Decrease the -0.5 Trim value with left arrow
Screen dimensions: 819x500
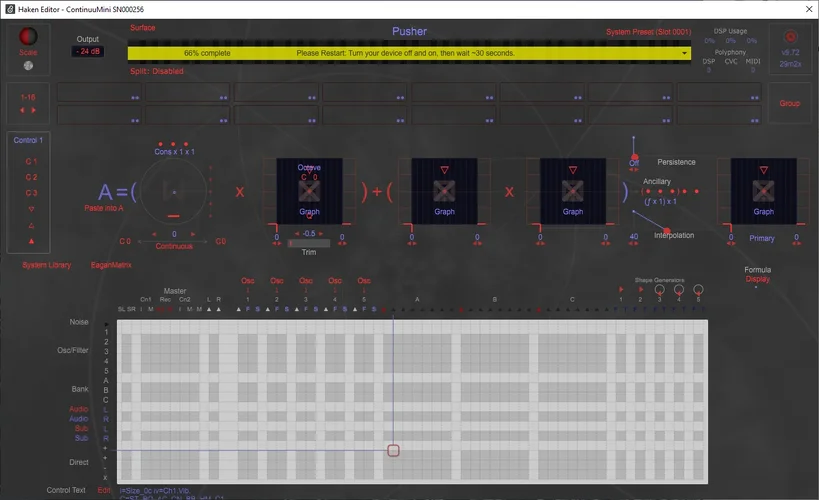[297, 234]
